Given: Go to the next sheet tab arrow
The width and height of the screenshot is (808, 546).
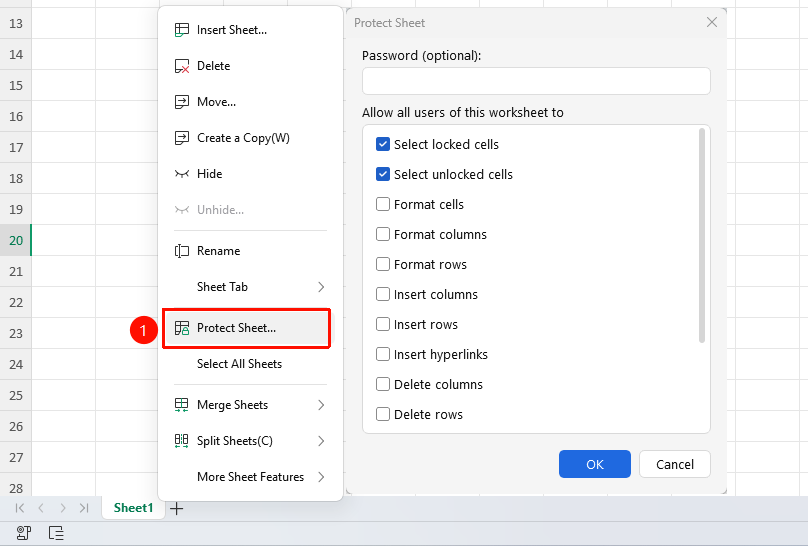Looking at the screenshot, I should click(x=63, y=508).
